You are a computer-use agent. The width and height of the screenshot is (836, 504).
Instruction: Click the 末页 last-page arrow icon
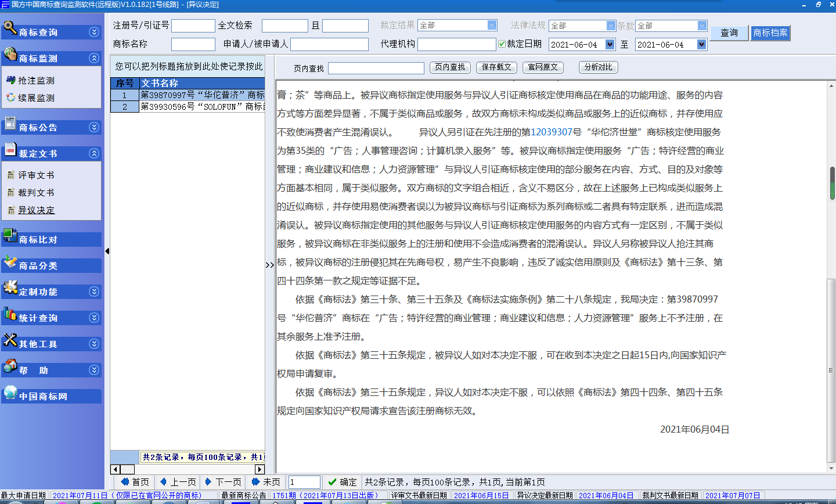(255, 482)
